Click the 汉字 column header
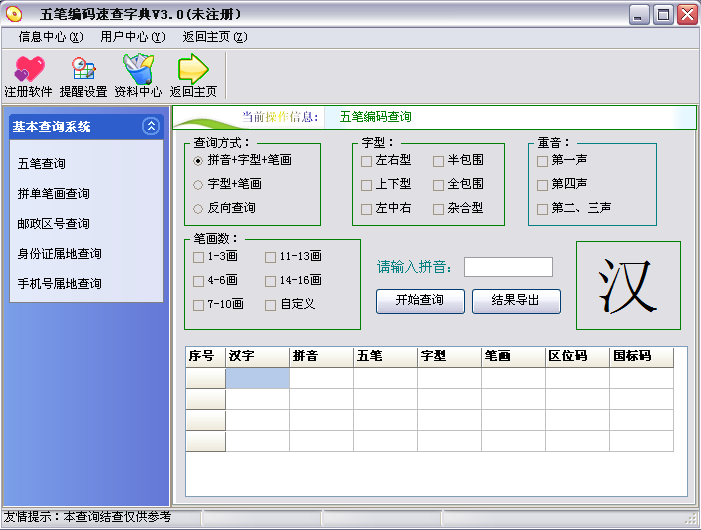The width and height of the screenshot is (701, 530). 258,357
